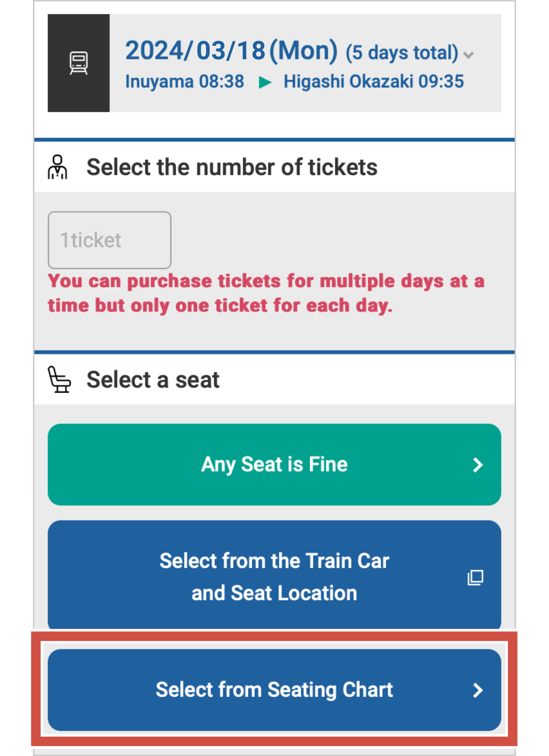Screen dimensions: 549x756
Task: Click the green arrow between the stations
Action: tap(265, 82)
